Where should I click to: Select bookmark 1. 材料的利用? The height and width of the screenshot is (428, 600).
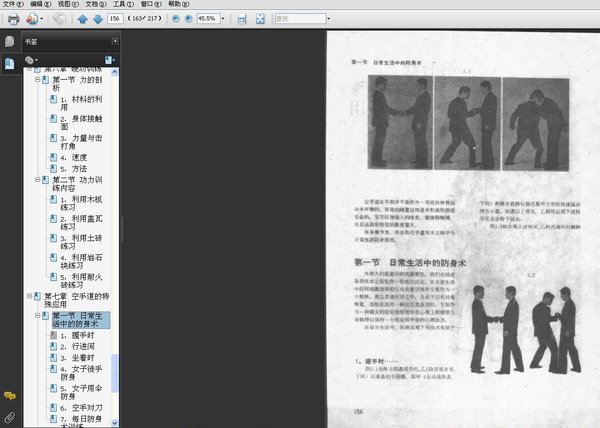point(81,103)
